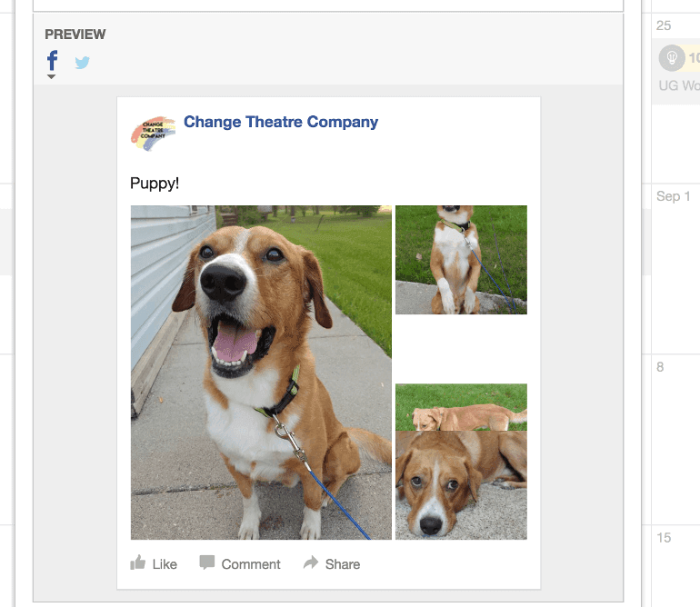Image resolution: width=700 pixels, height=607 pixels.
Task: Click the Comment speech bubble icon
Action: (207, 563)
